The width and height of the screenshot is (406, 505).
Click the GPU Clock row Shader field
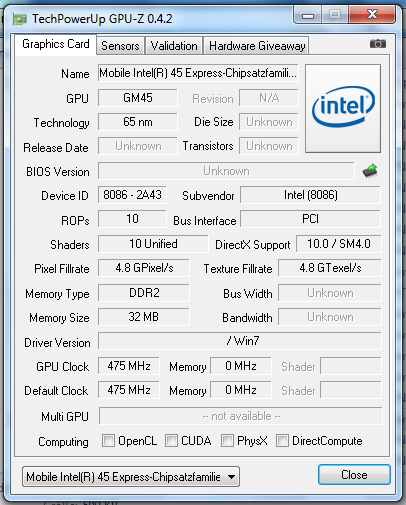pos(351,366)
